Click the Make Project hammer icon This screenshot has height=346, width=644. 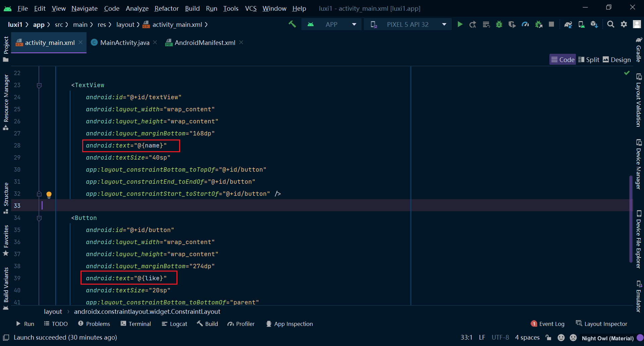point(292,24)
